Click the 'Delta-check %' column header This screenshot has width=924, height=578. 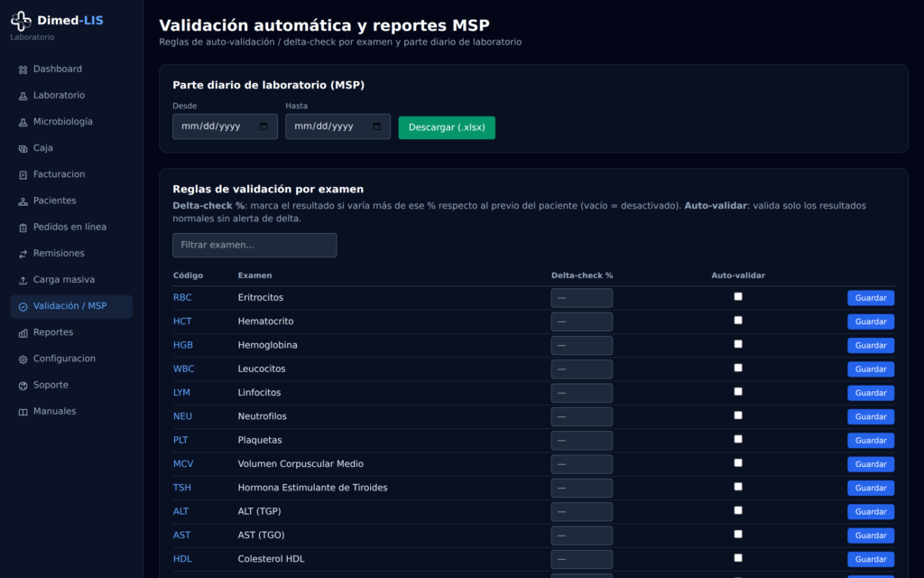pyautogui.click(x=582, y=275)
